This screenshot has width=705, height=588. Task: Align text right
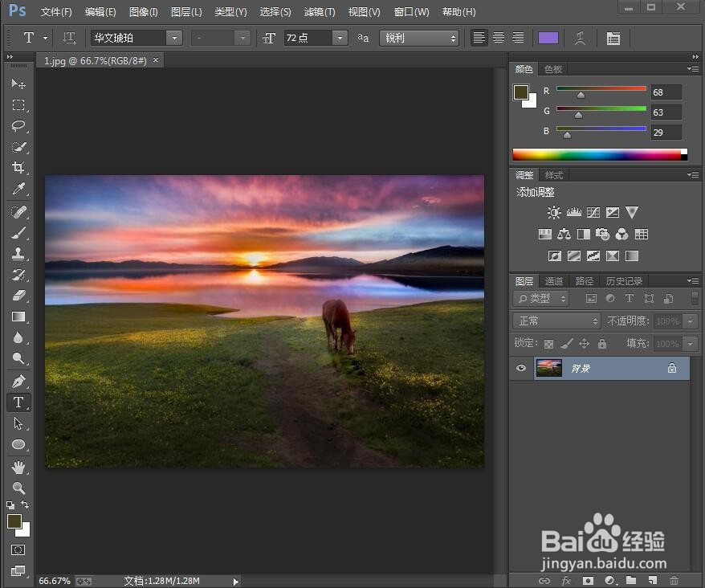click(x=518, y=38)
